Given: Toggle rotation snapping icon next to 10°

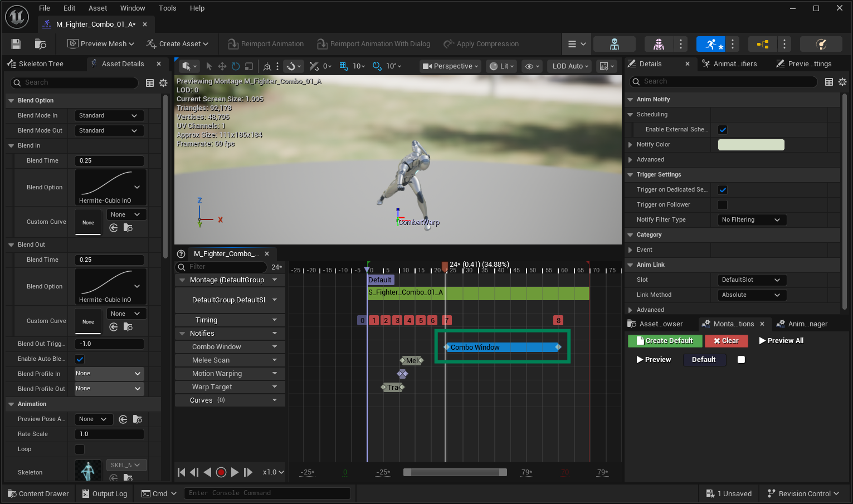Looking at the screenshot, I should tap(377, 66).
